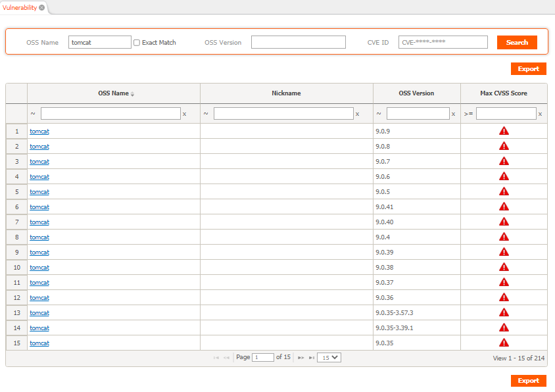The height and width of the screenshot is (392, 555).
Task: Click the Export button above the table
Action: tap(529, 68)
